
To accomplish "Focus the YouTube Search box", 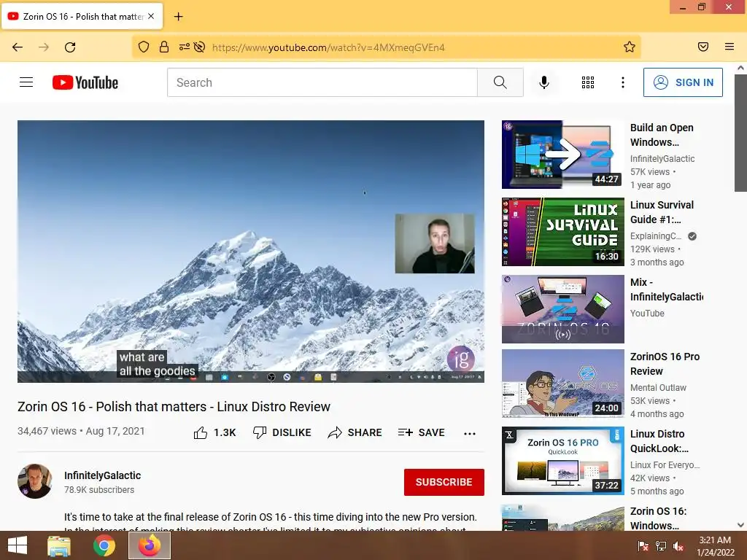I will (322, 82).
